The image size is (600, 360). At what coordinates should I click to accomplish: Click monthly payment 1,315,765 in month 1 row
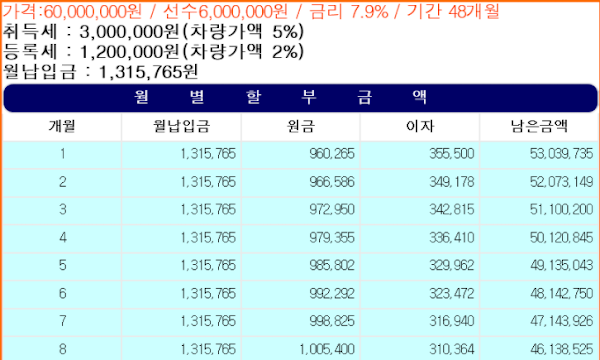tap(208, 154)
